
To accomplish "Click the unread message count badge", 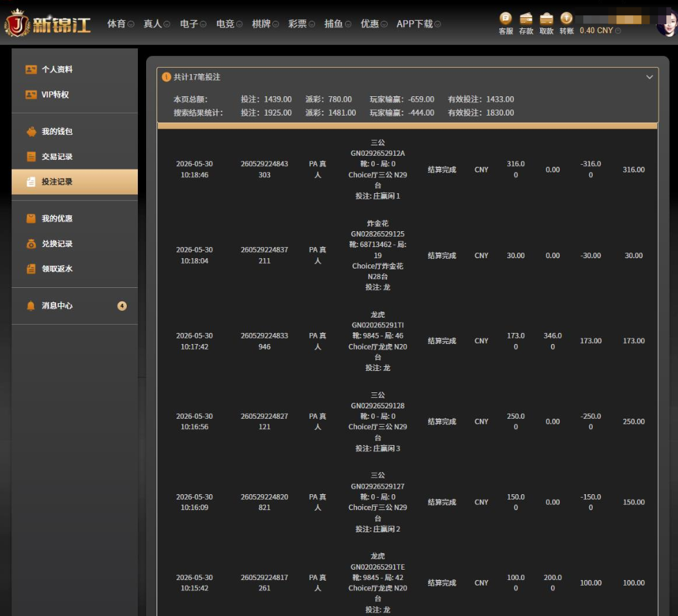I will tap(122, 306).
